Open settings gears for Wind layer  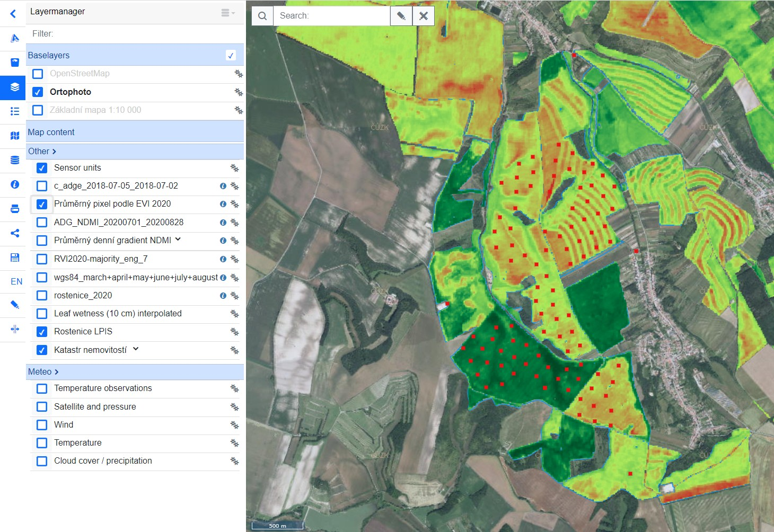(234, 425)
